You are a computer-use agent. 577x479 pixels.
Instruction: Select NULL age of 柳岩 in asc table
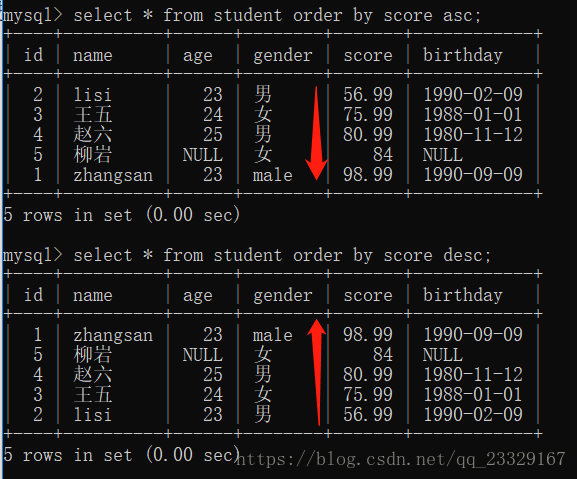(x=203, y=155)
